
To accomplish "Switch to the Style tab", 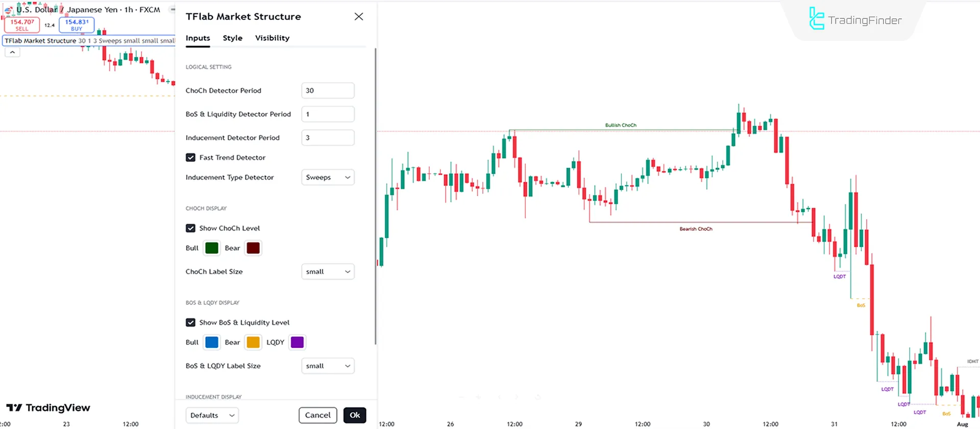I will click(x=232, y=38).
